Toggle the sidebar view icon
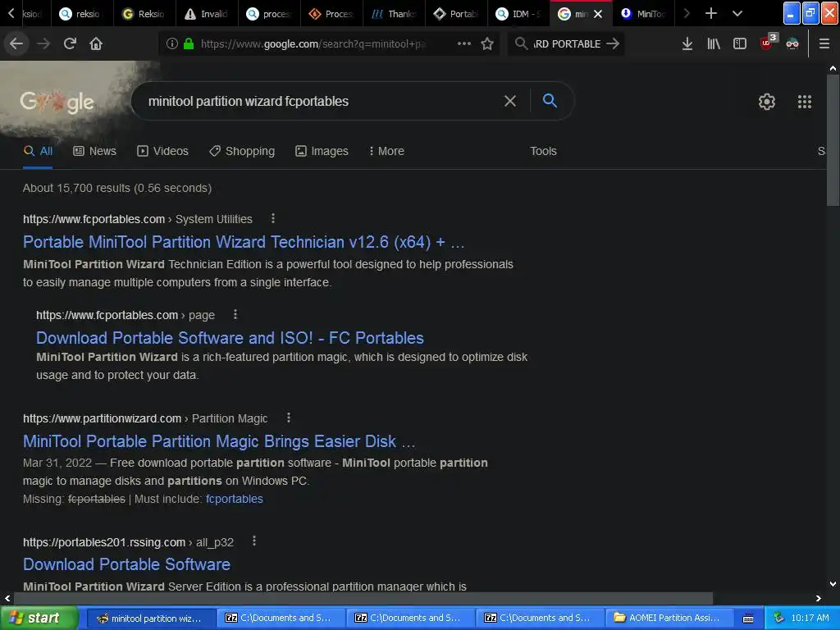Viewport: 840px width, 630px height. (x=740, y=43)
